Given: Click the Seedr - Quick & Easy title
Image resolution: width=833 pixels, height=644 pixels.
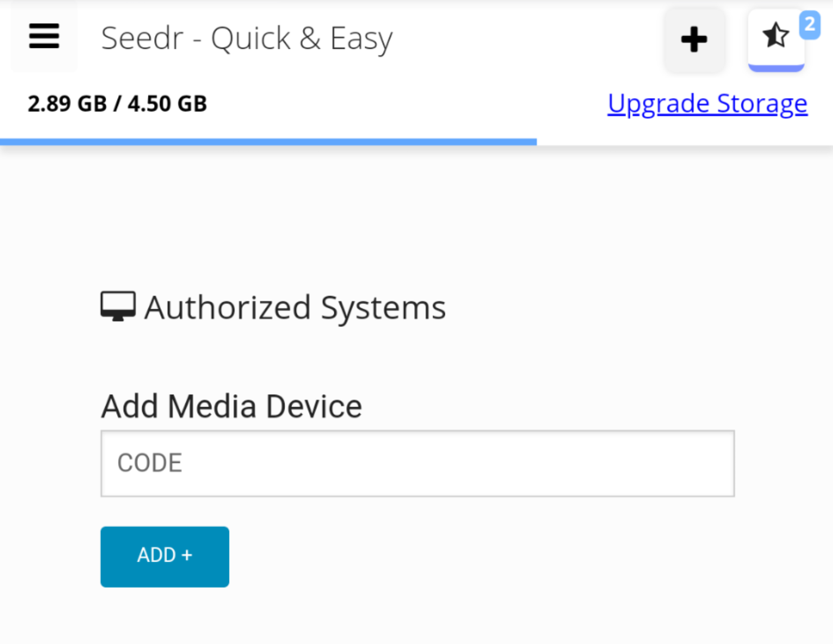Looking at the screenshot, I should click(247, 38).
